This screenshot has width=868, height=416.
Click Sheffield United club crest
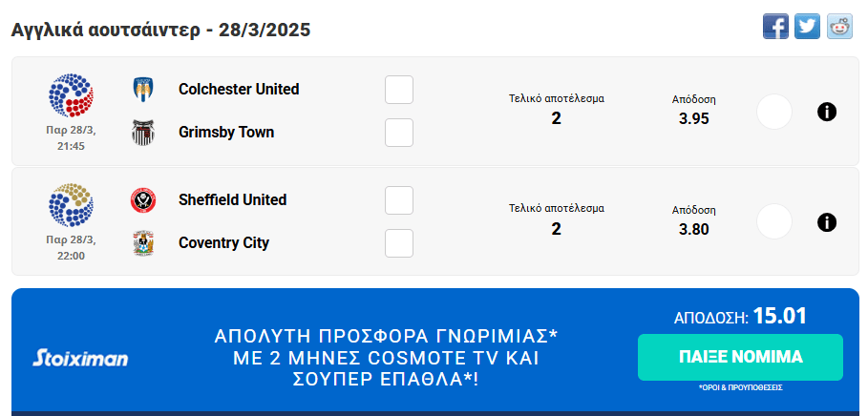(143, 200)
